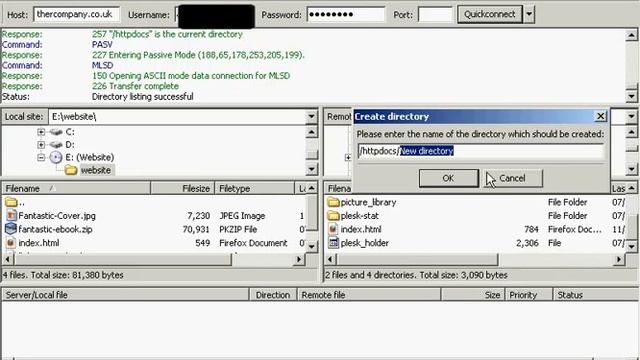Click local file list horizontal scrollbar
Viewport: 640px width, 360px height.
pos(123,259)
